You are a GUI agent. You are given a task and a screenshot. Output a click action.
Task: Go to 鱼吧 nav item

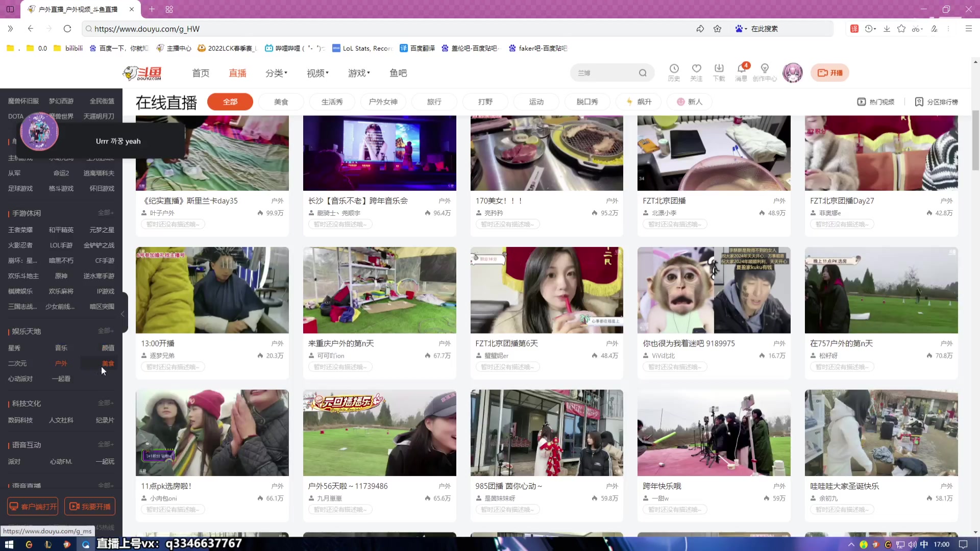(x=398, y=73)
